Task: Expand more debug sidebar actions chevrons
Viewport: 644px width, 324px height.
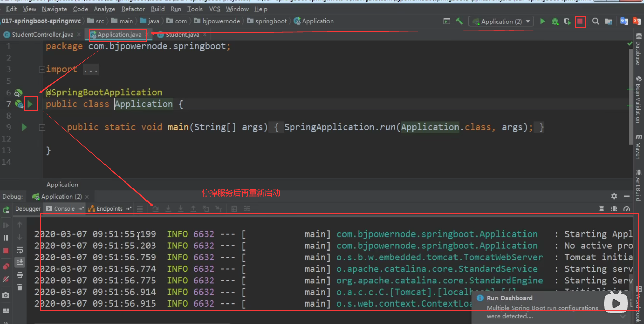Action: pyautogui.click(x=6, y=322)
